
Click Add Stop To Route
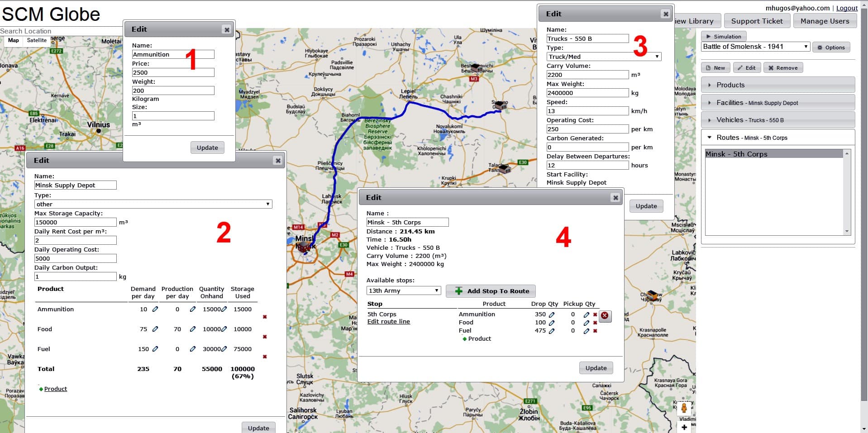click(x=491, y=291)
